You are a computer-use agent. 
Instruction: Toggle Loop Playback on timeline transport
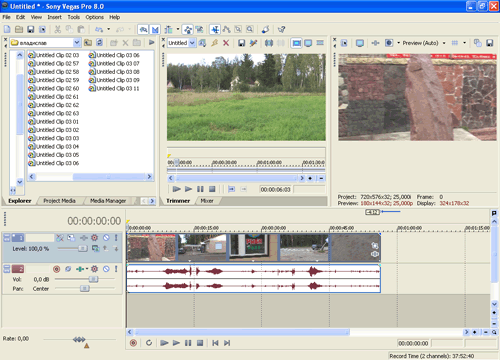tap(149, 343)
